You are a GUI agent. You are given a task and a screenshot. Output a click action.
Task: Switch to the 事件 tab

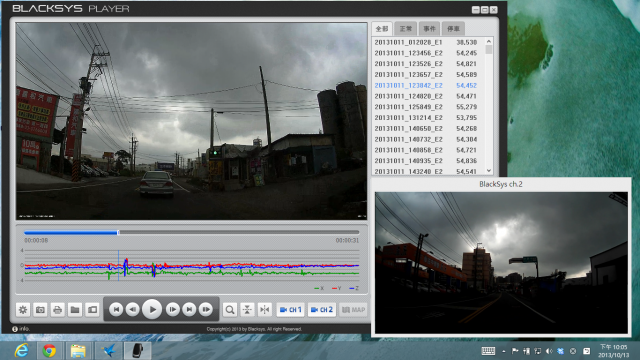pyautogui.click(x=429, y=29)
